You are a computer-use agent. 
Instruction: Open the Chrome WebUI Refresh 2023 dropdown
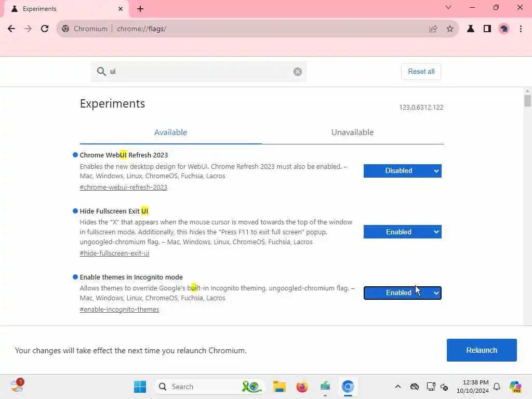tap(403, 170)
